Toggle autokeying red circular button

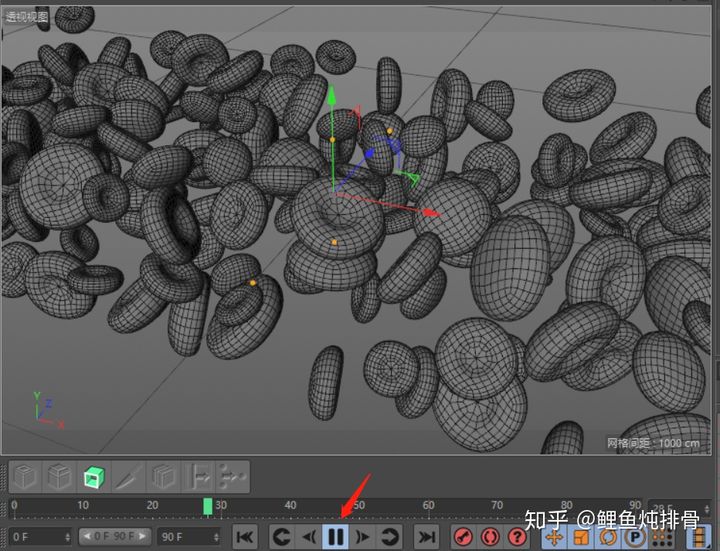coord(490,537)
